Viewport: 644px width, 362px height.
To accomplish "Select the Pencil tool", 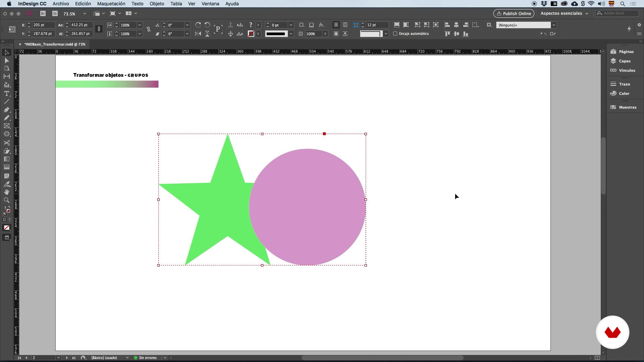I will 6,118.
